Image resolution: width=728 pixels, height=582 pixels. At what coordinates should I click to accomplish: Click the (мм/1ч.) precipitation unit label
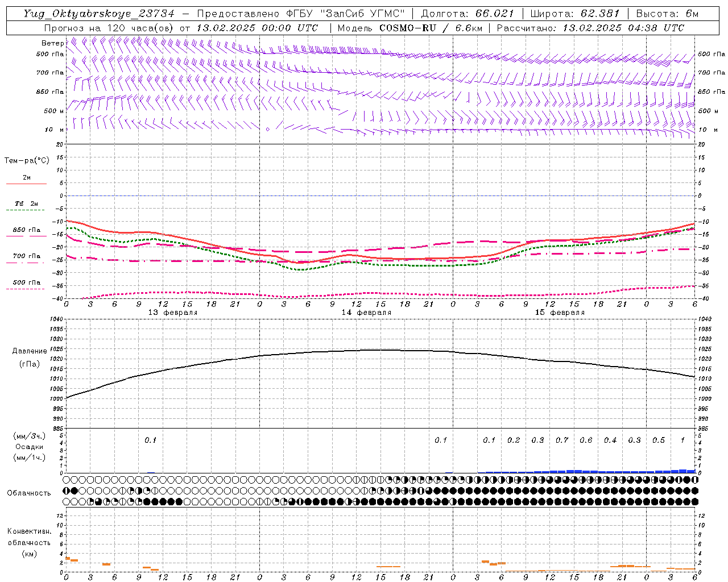coord(30,458)
